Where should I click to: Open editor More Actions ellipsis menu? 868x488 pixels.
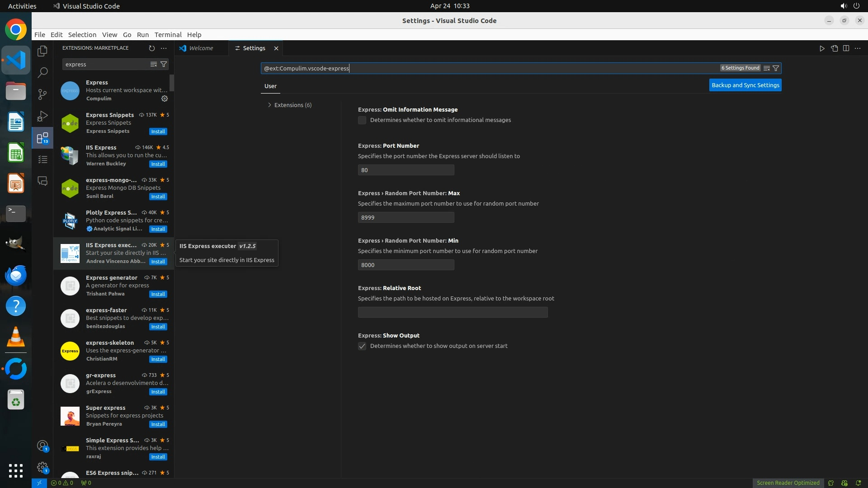[x=858, y=48]
